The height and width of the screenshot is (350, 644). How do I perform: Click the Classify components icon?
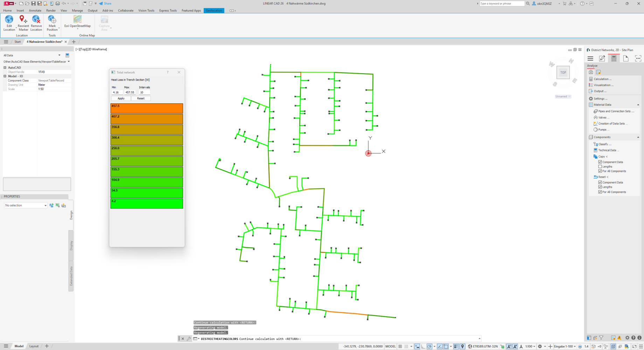tap(595, 144)
